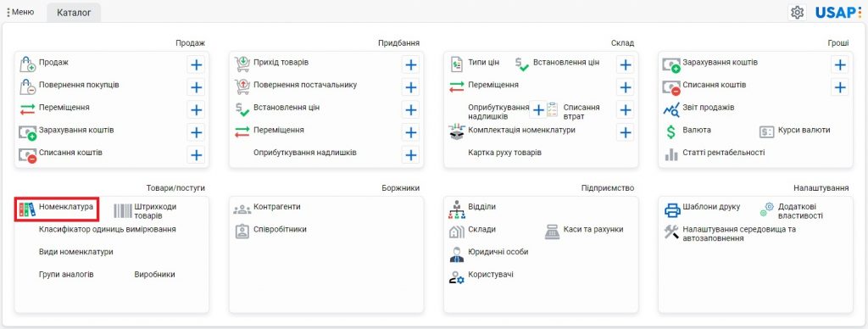Add Зарахування коштів in Гроші panel
This screenshot has height=329, width=868.
tap(840, 64)
